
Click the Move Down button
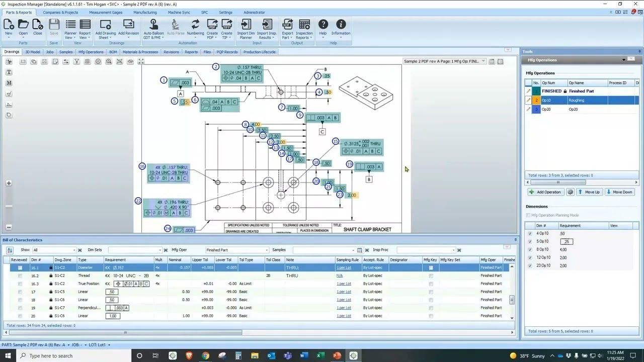point(619,192)
